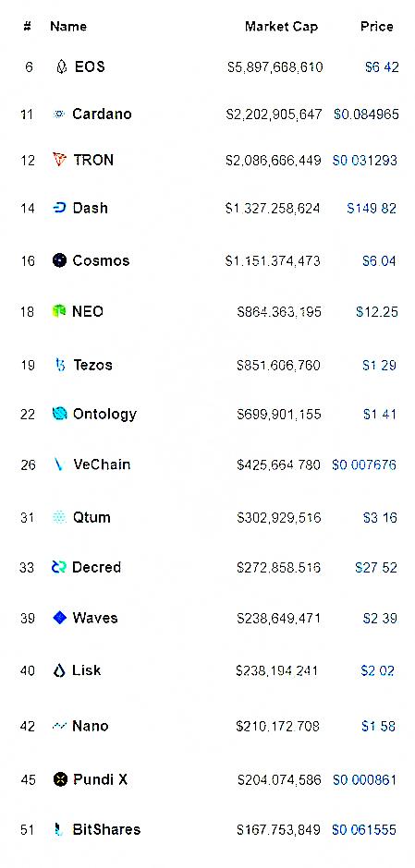Image resolution: width=415 pixels, height=868 pixels.
Task: Click Lisk price link $2.02
Action: click(x=378, y=670)
